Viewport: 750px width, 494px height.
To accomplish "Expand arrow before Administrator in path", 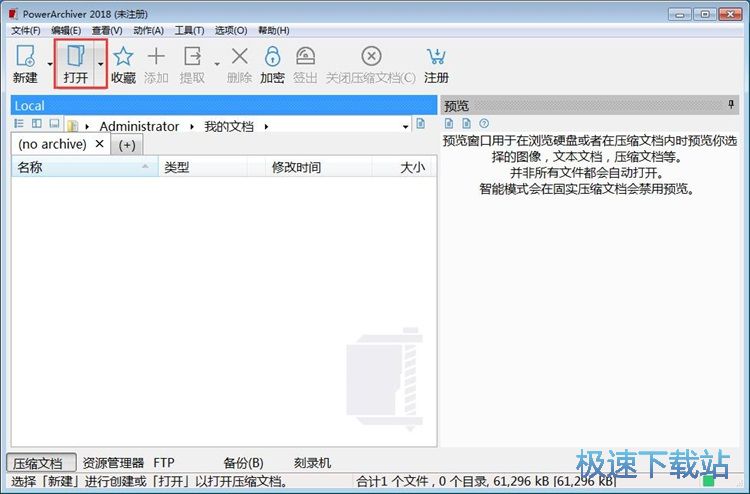I will point(87,127).
